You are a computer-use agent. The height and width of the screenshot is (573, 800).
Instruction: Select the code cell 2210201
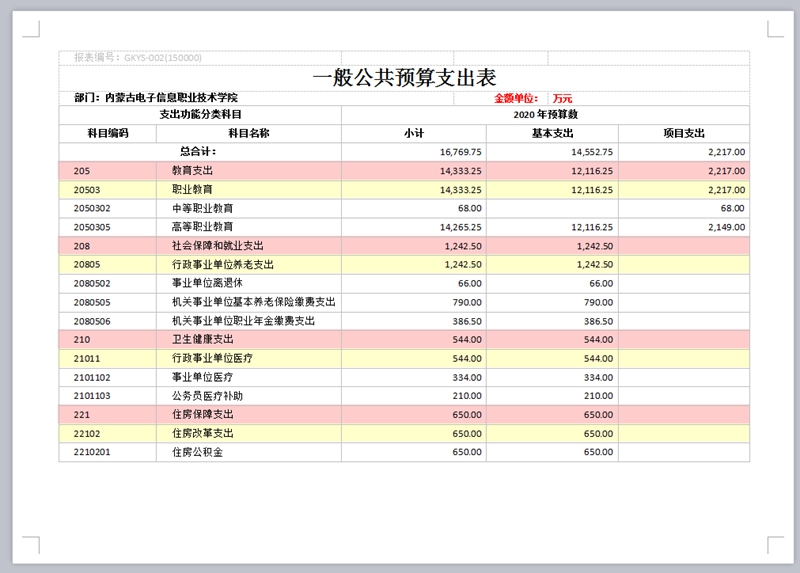[92, 452]
